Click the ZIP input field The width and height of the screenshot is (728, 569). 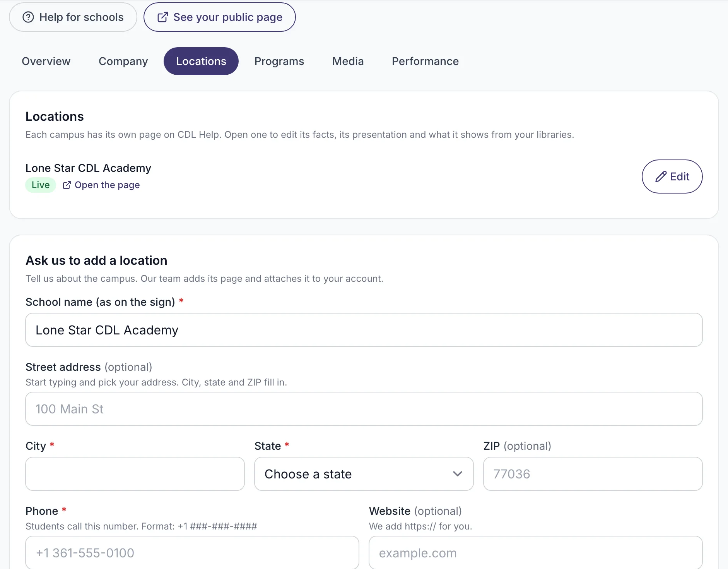[x=593, y=474]
